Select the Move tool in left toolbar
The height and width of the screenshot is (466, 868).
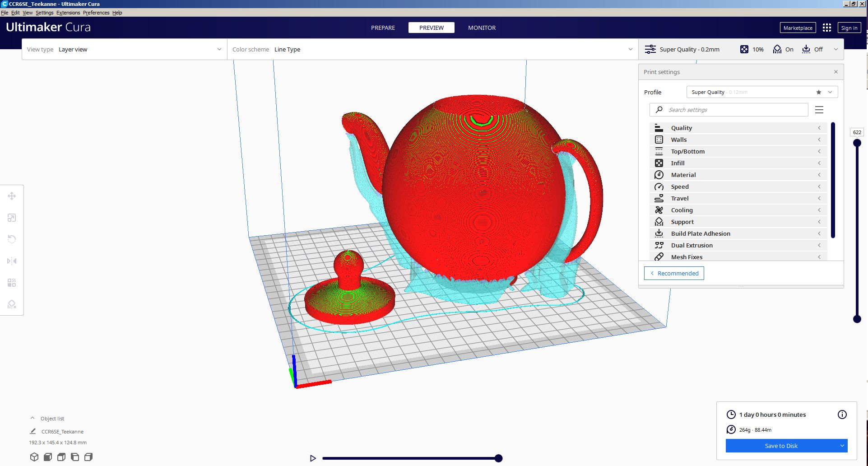pos(12,196)
